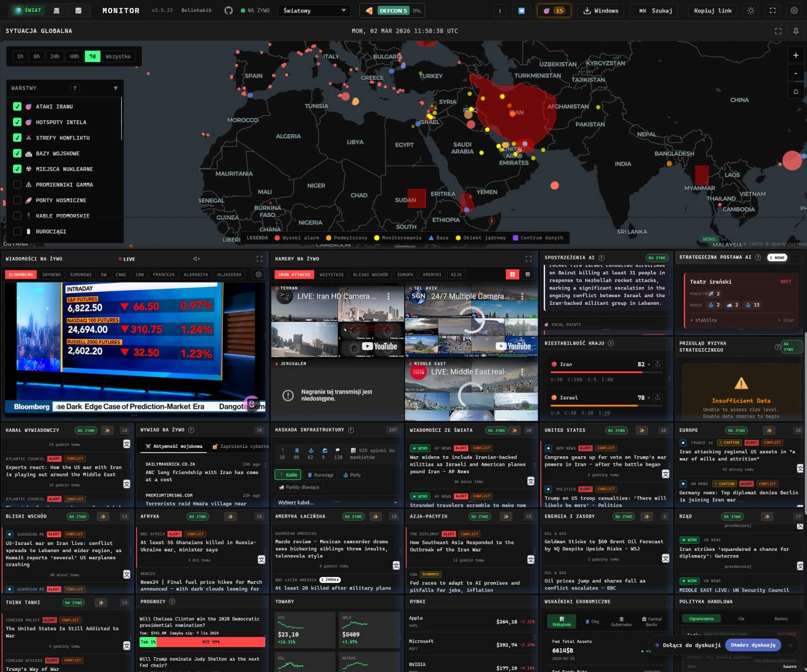Uncheck the Ataki Iranu layer

point(18,106)
